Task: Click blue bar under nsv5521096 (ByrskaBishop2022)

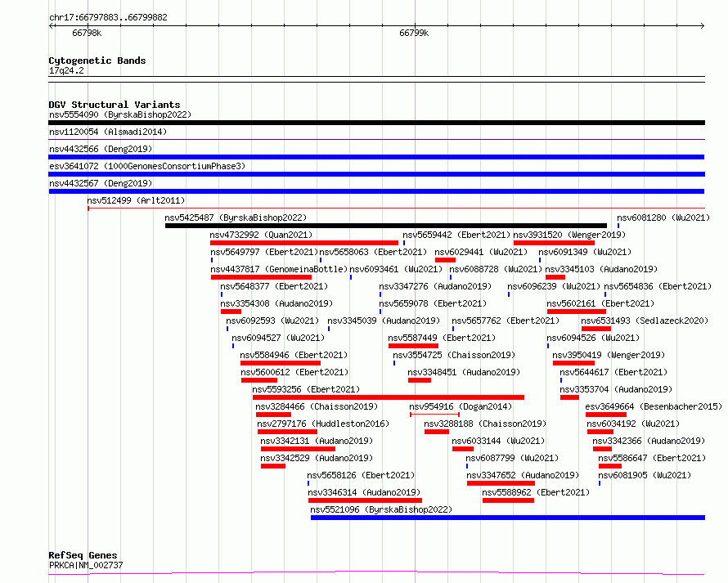Action: [x=508, y=518]
